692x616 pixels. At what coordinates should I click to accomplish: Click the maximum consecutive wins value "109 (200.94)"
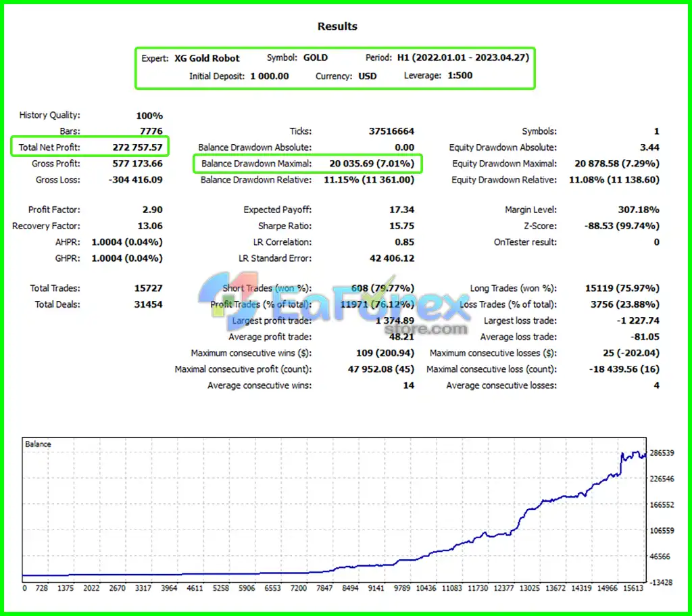click(x=385, y=353)
